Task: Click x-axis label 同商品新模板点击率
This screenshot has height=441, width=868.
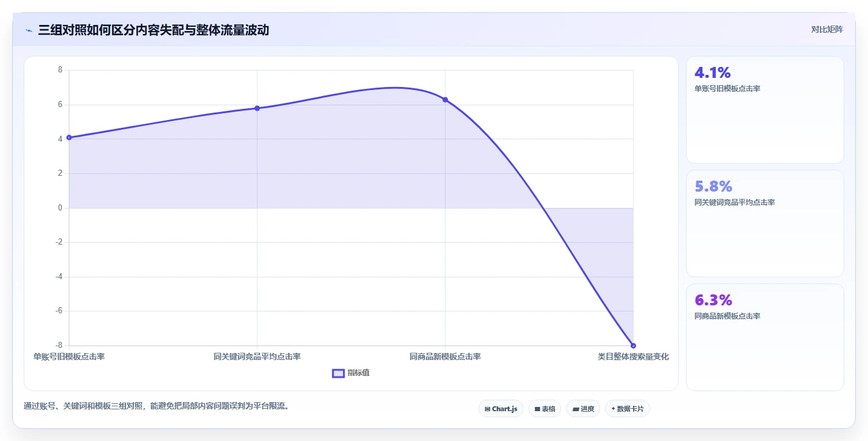Action: tap(445, 356)
